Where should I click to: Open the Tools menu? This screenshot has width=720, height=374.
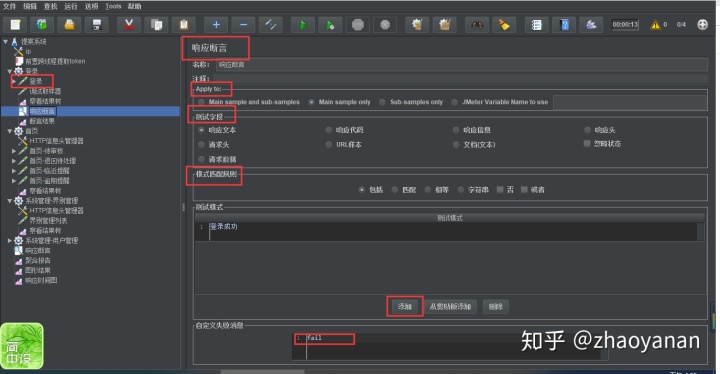(x=113, y=6)
